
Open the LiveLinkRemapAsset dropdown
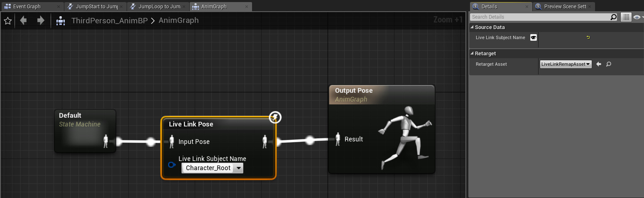pyautogui.click(x=566, y=64)
